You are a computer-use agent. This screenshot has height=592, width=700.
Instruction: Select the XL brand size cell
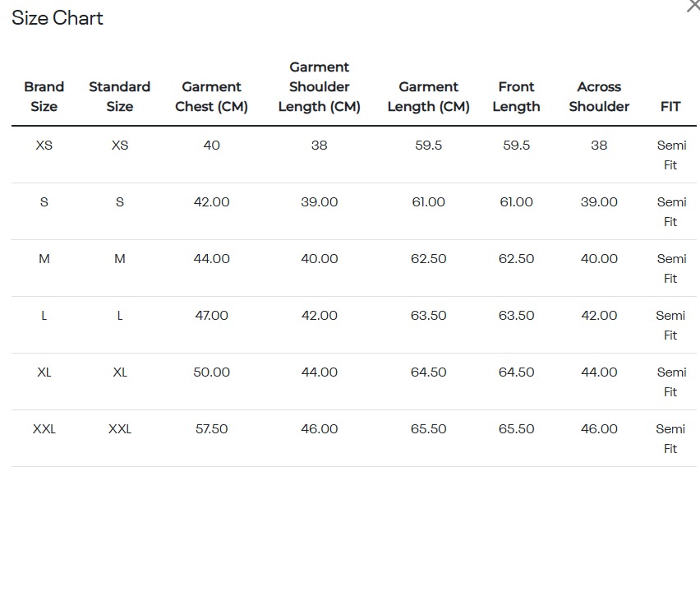click(x=44, y=372)
